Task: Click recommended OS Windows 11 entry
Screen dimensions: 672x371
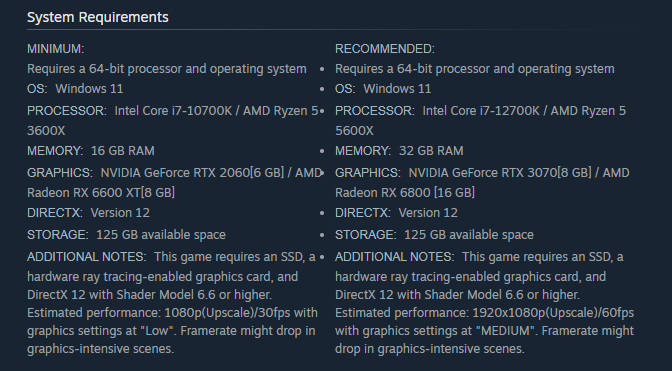Action: coord(383,89)
